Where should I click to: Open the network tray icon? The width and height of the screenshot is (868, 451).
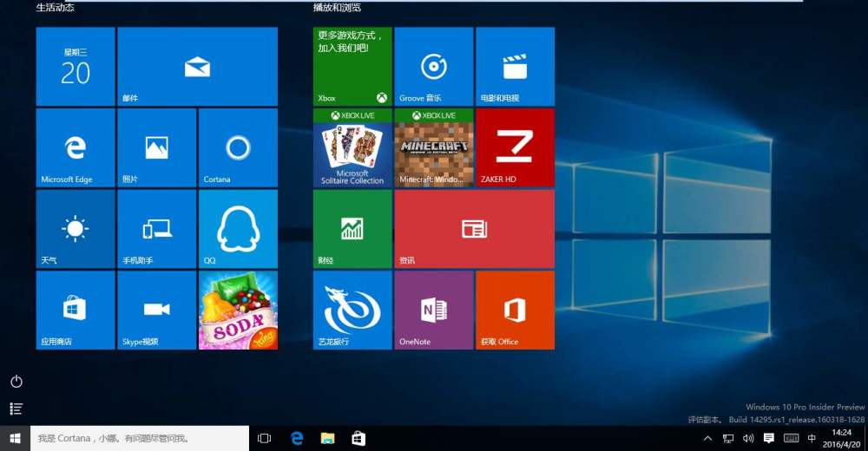click(728, 438)
